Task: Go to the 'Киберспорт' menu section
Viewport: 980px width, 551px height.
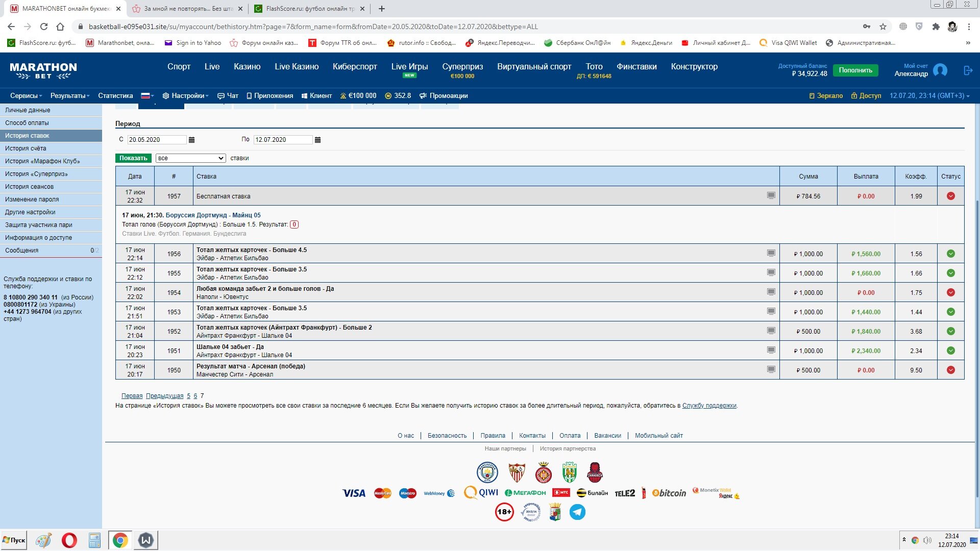Action: 355,67
